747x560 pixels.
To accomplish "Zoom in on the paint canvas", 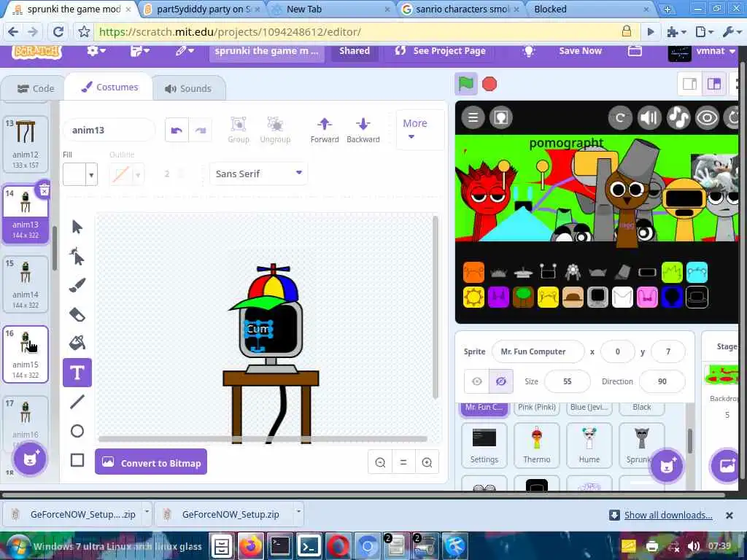I will pyautogui.click(x=427, y=462).
